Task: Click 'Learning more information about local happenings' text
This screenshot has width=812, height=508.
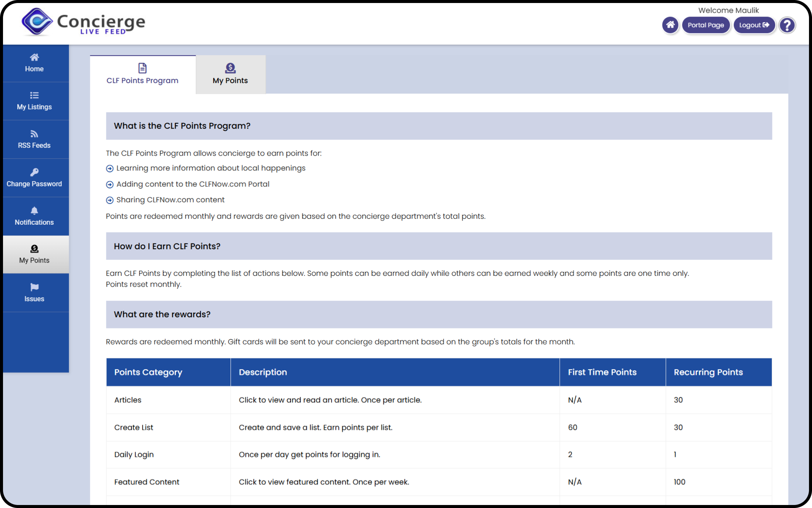Action: [211, 168]
